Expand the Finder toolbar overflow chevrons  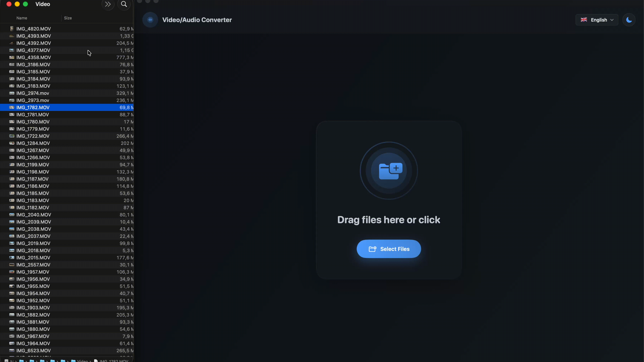coord(108,4)
